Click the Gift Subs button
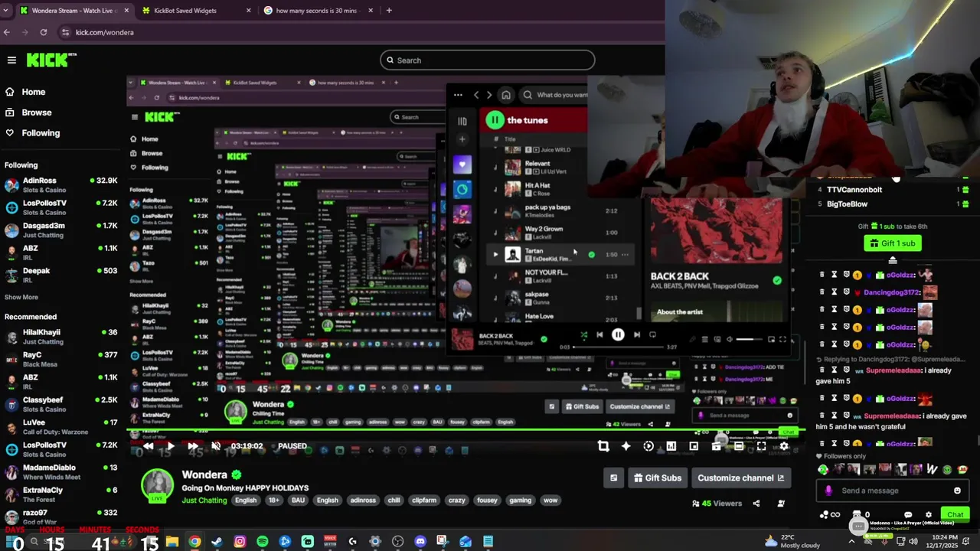The height and width of the screenshot is (551, 980). click(x=658, y=478)
